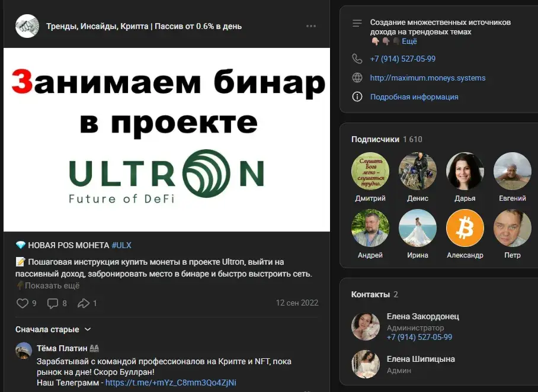Click the phone icon in the info panel
This screenshot has width=538, height=392.
(x=357, y=59)
